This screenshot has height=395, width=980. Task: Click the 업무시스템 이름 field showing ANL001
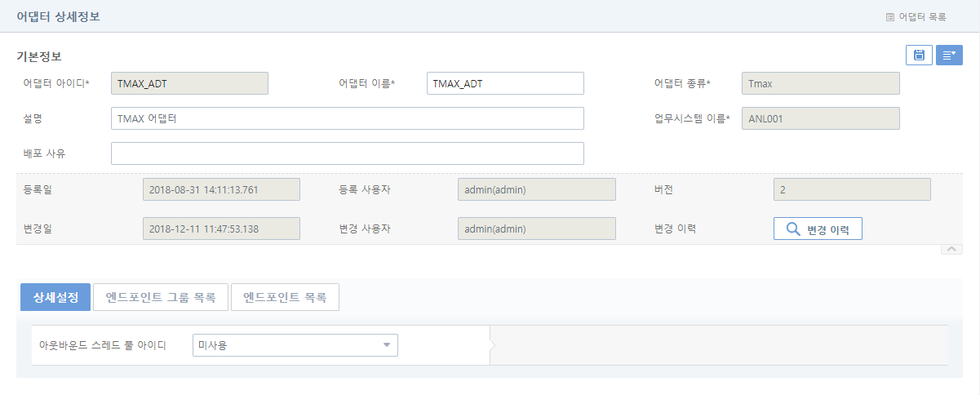tap(820, 118)
